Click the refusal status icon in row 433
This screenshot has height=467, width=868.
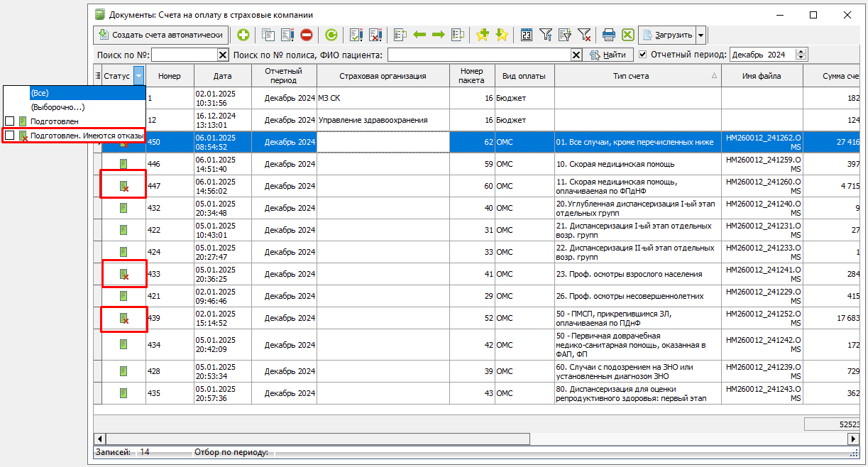tap(123, 274)
